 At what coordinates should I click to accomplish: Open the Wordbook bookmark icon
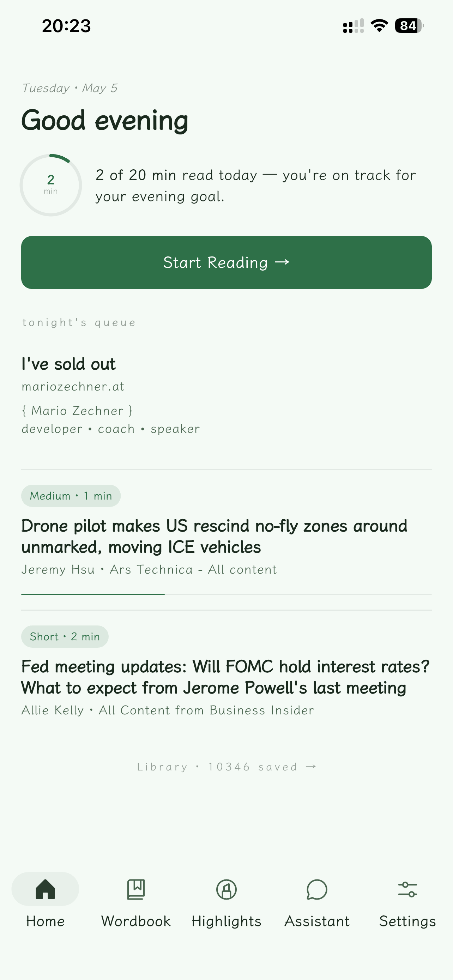click(x=136, y=889)
